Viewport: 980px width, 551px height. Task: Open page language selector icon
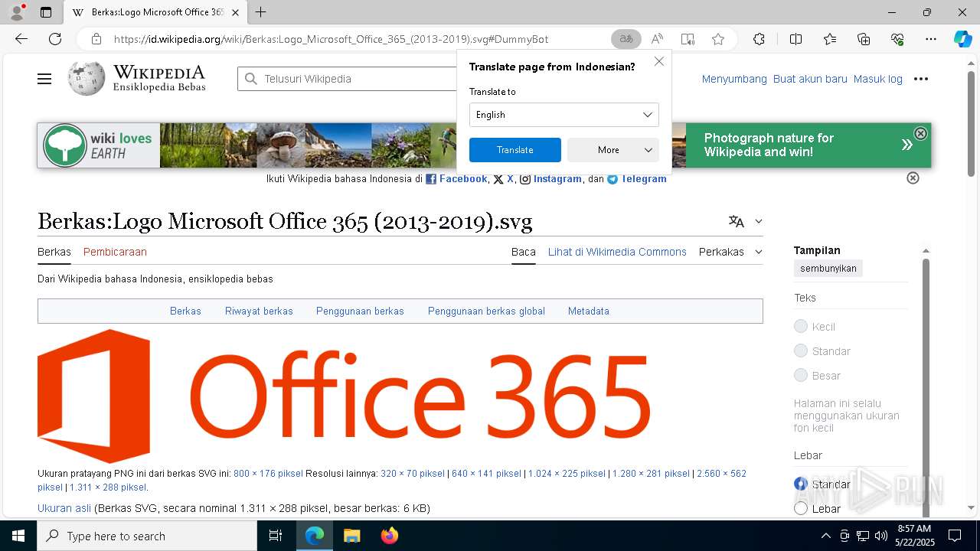pyautogui.click(x=737, y=221)
